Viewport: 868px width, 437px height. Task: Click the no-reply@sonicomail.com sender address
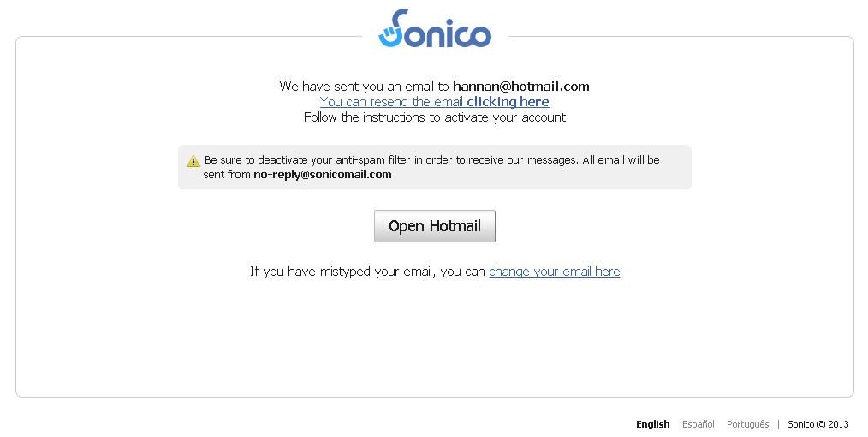coord(322,175)
